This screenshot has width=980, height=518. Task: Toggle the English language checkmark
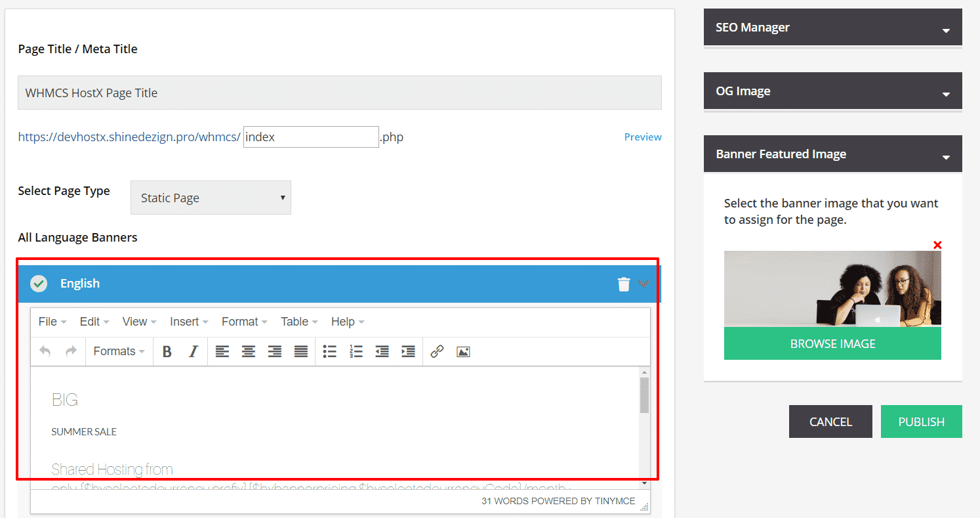39,284
